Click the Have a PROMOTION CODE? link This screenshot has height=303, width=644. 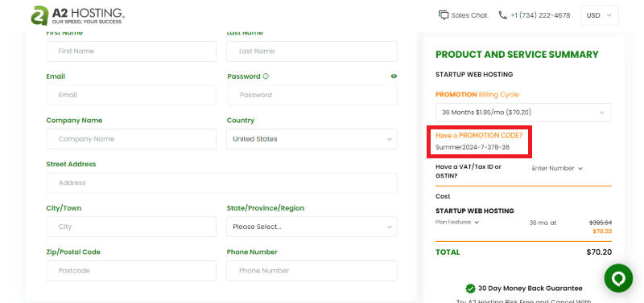tap(479, 136)
